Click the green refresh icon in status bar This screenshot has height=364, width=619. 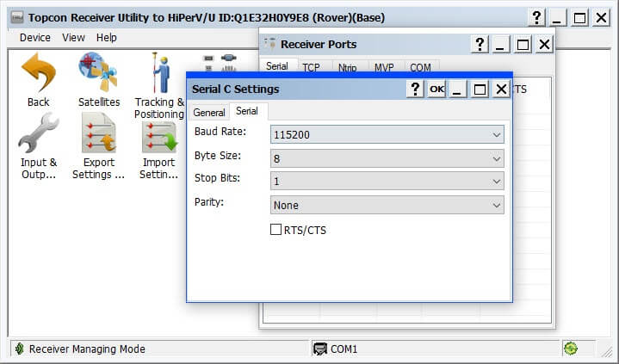(x=570, y=349)
